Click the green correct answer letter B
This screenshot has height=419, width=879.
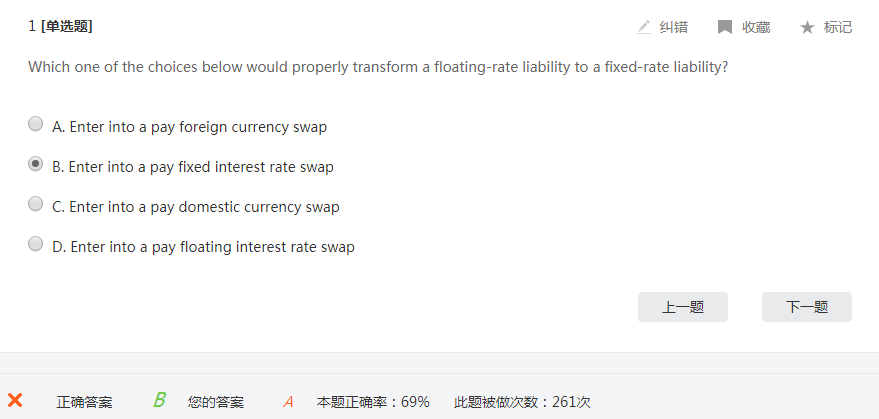tap(159, 401)
